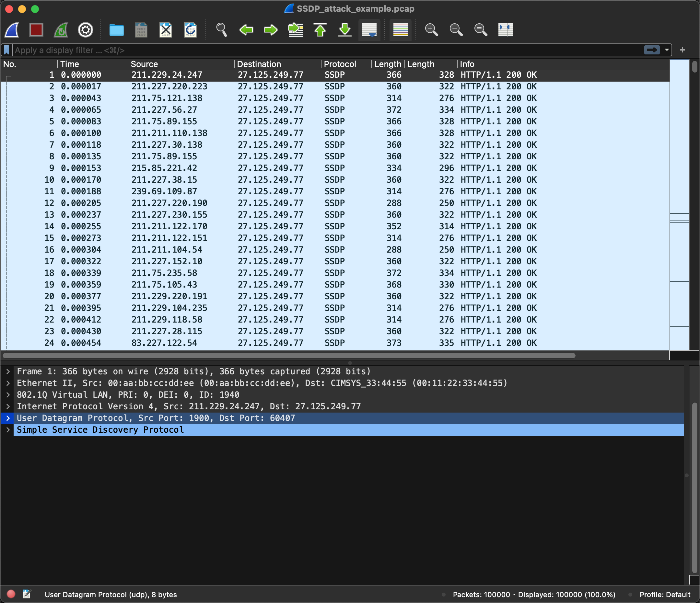Expand Simple Service Discovery Protocol tree
Image resolution: width=700 pixels, height=603 pixels.
pos(8,430)
